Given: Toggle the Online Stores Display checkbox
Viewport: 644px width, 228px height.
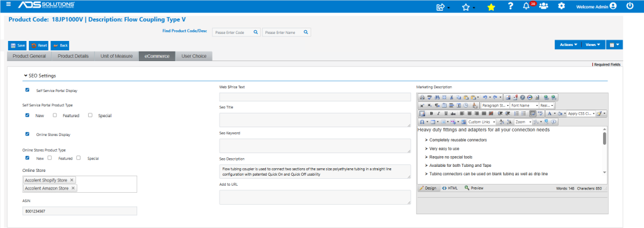Looking at the screenshot, I should (x=27, y=134).
